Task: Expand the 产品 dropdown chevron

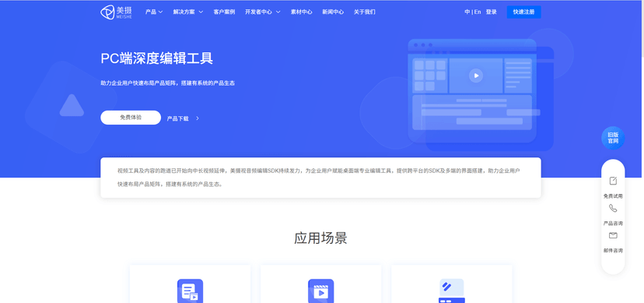Action: click(160, 12)
